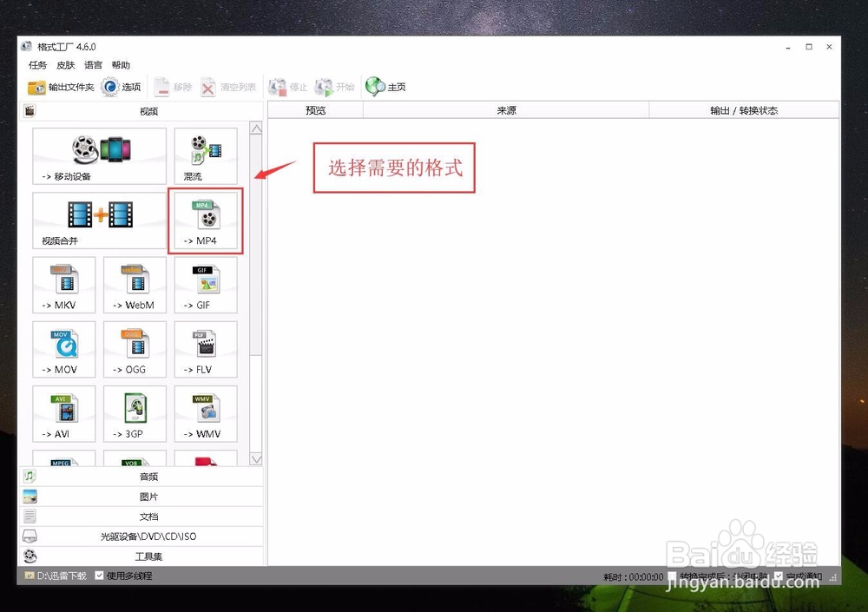Open the Video Join (视频合并) tool
Screen dimensions: 868x612
coord(98,220)
